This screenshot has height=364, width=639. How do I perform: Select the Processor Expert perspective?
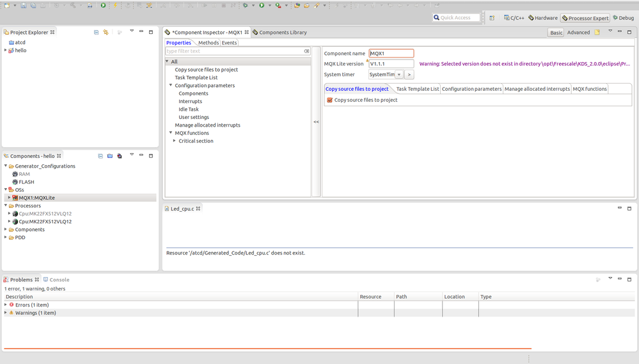585,18
